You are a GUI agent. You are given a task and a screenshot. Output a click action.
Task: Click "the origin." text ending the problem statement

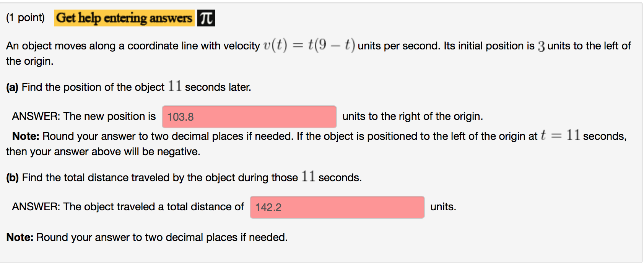pyautogui.click(x=30, y=61)
